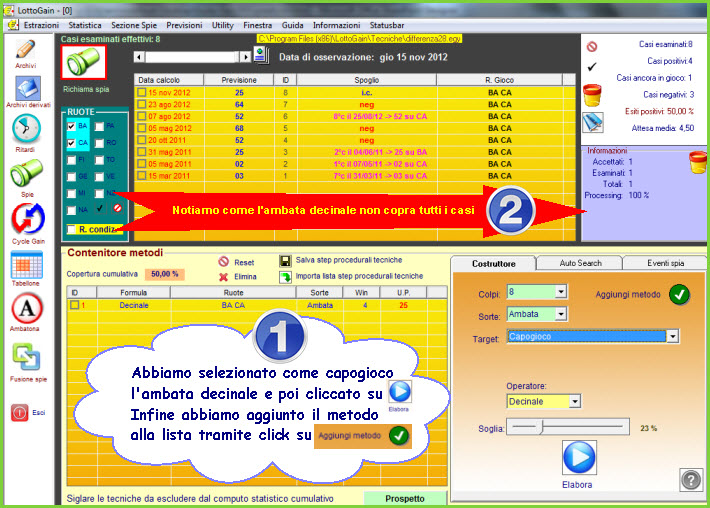Open the Colpi dropdown
The width and height of the screenshot is (710, 508).
[x=561, y=292]
